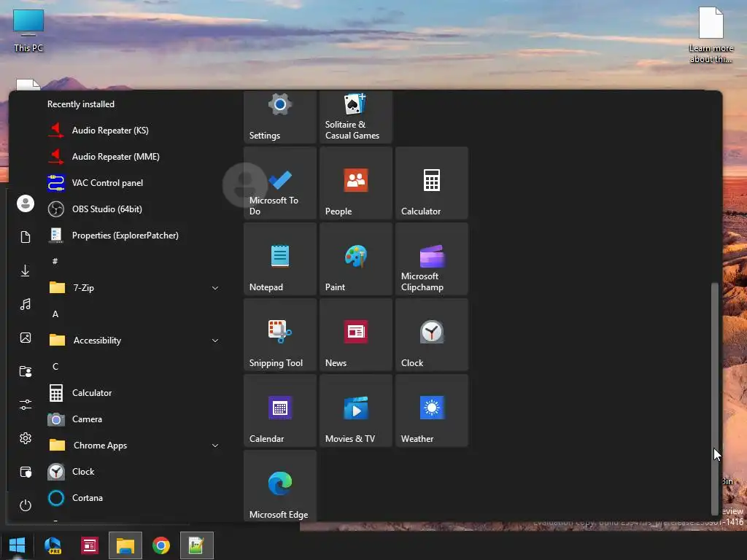747x560 pixels.
Task: Open the People tile
Action: (356, 183)
